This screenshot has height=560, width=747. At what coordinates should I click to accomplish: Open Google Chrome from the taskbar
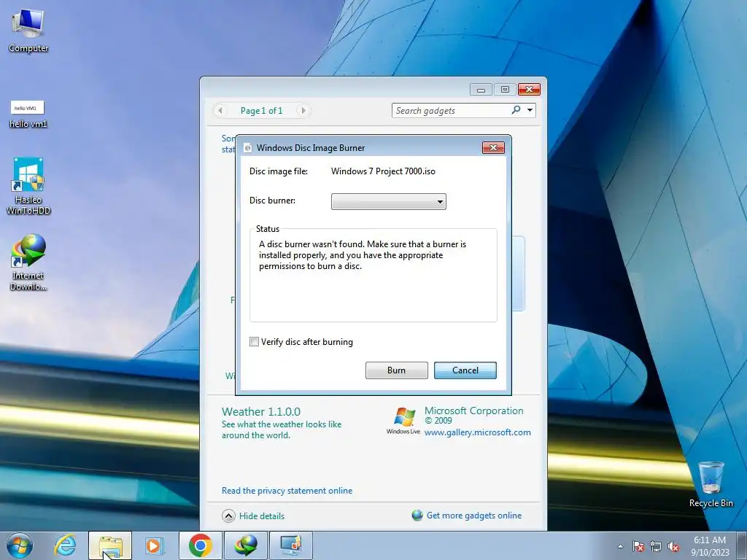coord(200,545)
